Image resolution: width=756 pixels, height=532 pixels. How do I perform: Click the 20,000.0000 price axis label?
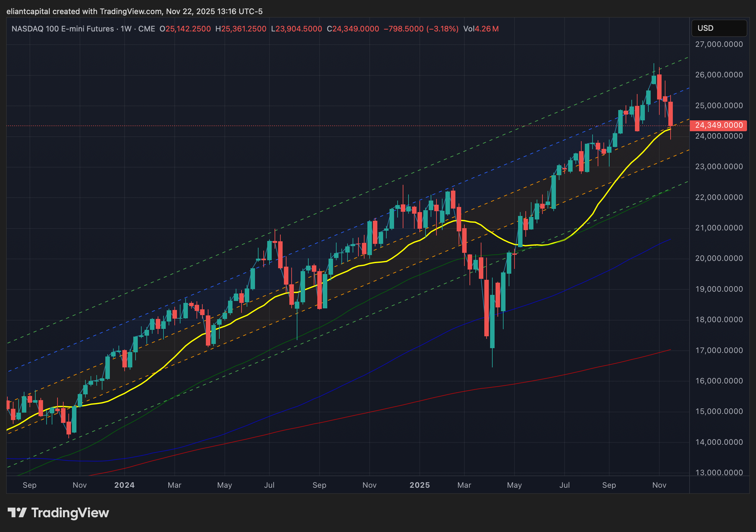pos(718,258)
